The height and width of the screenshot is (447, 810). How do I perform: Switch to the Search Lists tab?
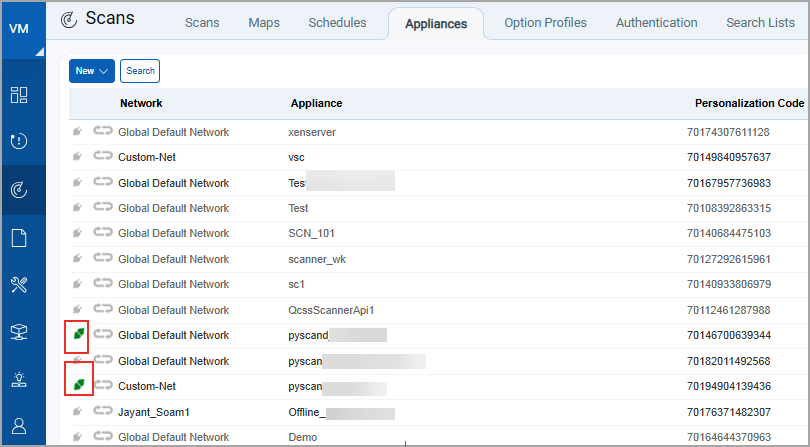click(760, 23)
